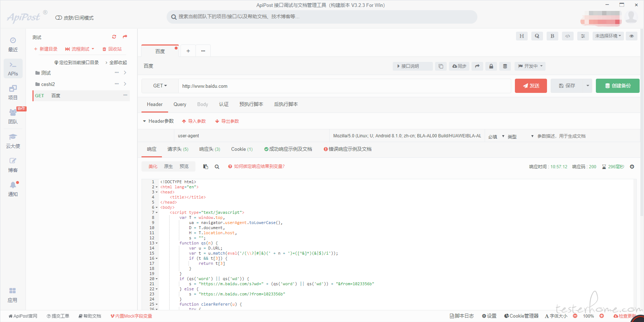644x322 pixels.
Task: Open the 开发中 status dropdown
Action: click(x=530, y=66)
